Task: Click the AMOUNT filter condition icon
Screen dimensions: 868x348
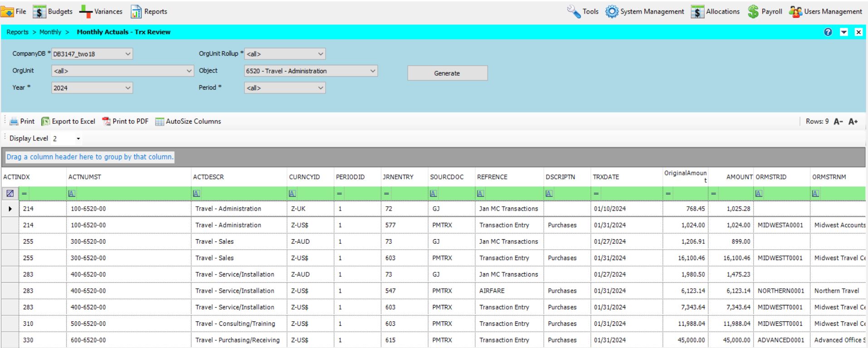Action: [714, 193]
